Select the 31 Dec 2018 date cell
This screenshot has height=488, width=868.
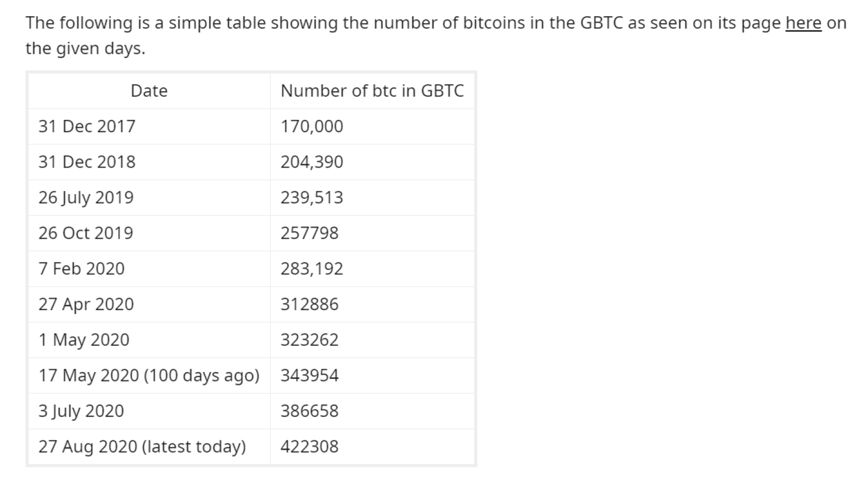pos(149,162)
